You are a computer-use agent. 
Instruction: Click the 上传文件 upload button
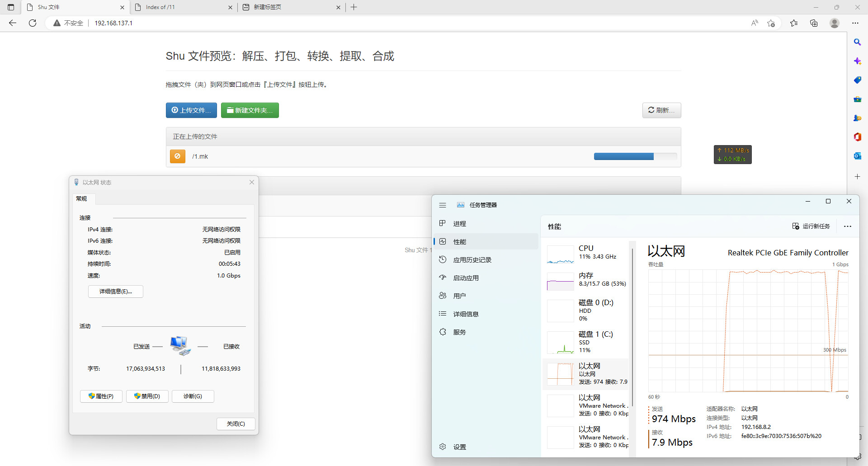(191, 110)
